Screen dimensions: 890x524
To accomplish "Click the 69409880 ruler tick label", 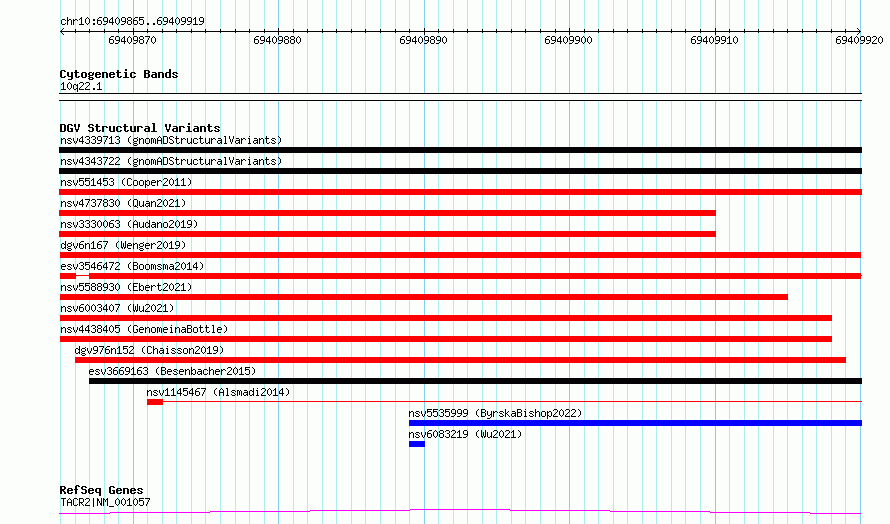I will coord(278,40).
